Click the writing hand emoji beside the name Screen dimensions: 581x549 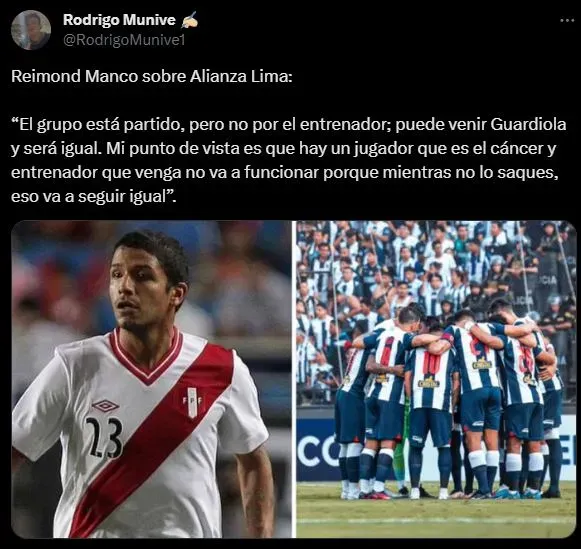point(189,20)
